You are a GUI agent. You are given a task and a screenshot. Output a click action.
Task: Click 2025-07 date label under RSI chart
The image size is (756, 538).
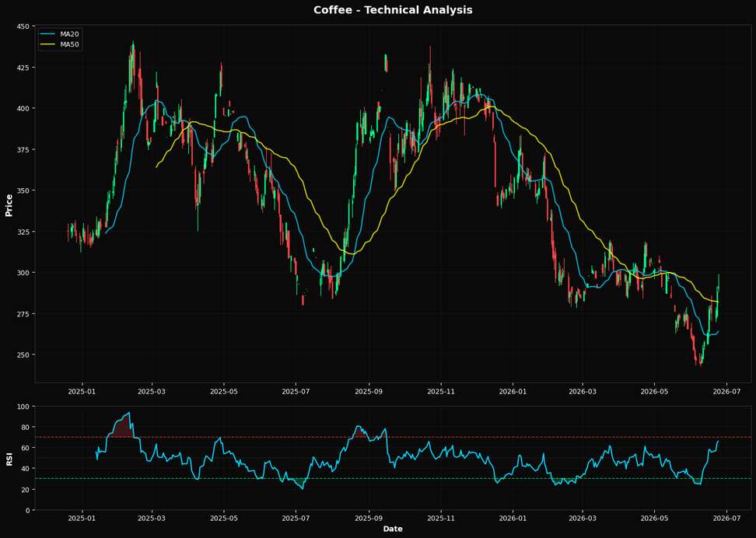click(x=296, y=519)
